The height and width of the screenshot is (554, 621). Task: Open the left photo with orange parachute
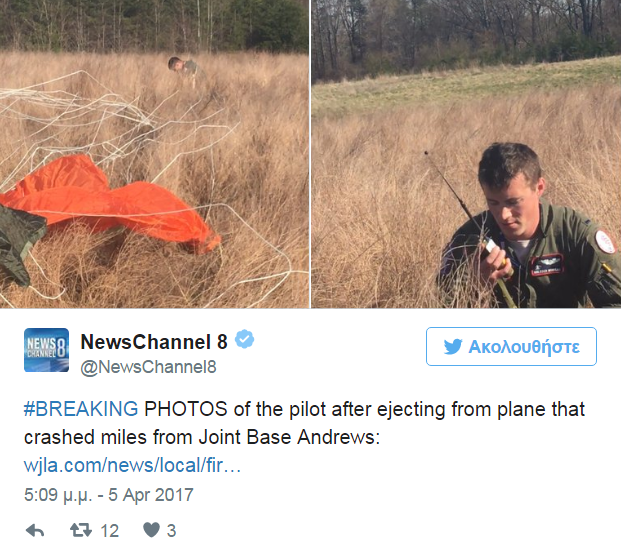click(x=154, y=154)
